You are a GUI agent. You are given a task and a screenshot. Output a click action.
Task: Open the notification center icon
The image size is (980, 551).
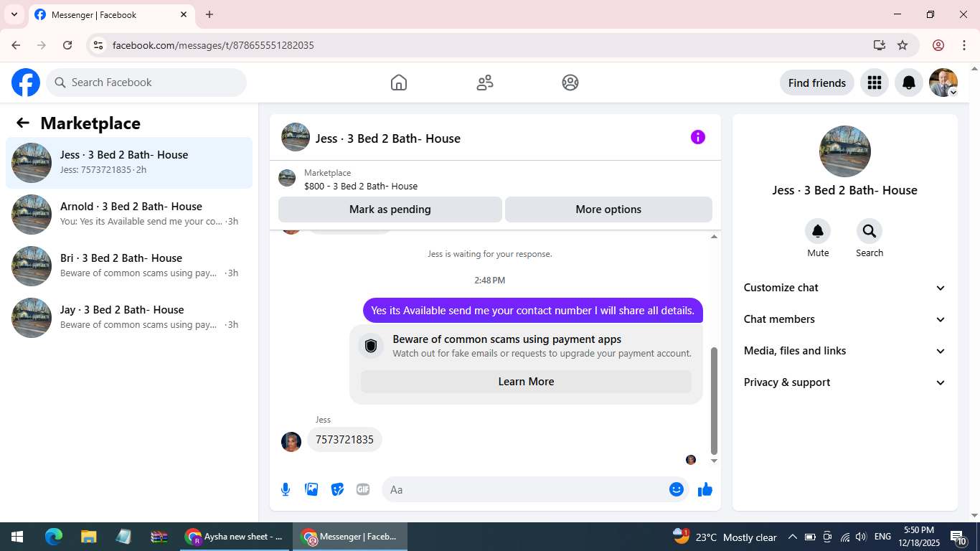point(959,537)
